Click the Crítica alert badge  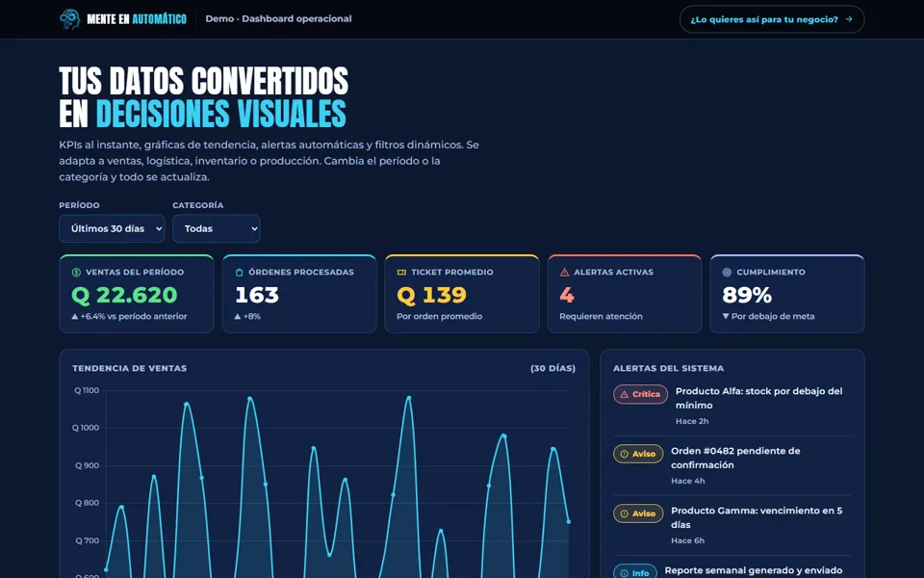pyautogui.click(x=641, y=394)
